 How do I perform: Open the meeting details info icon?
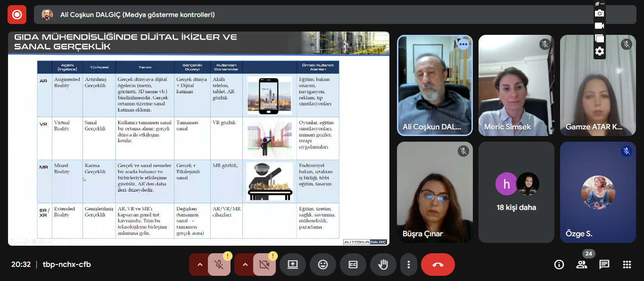pos(559,265)
